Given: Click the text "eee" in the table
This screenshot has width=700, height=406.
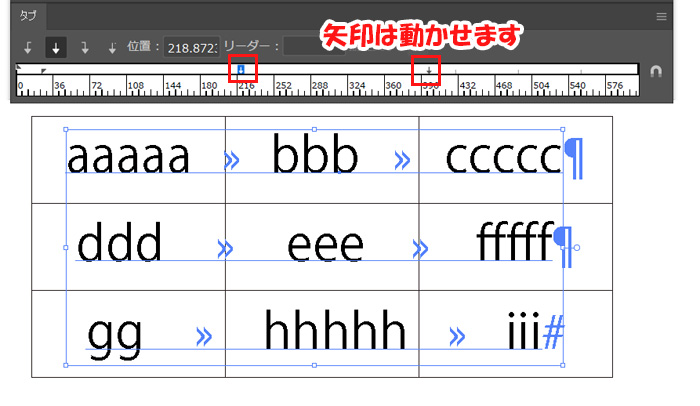Looking at the screenshot, I should [x=325, y=246].
